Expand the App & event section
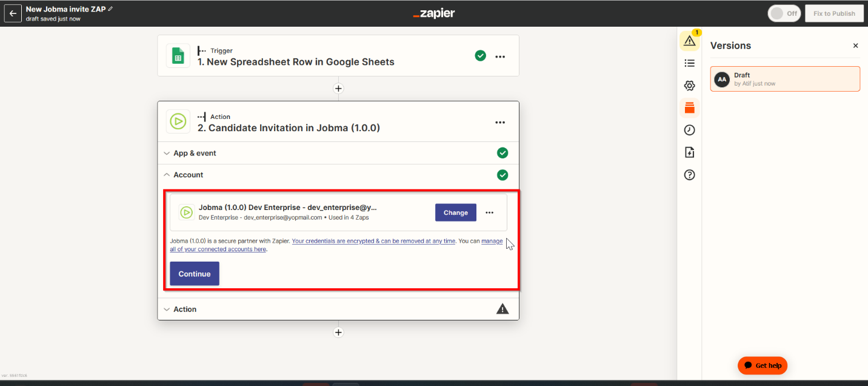Viewport: 868px width, 386px height. pyautogui.click(x=338, y=153)
